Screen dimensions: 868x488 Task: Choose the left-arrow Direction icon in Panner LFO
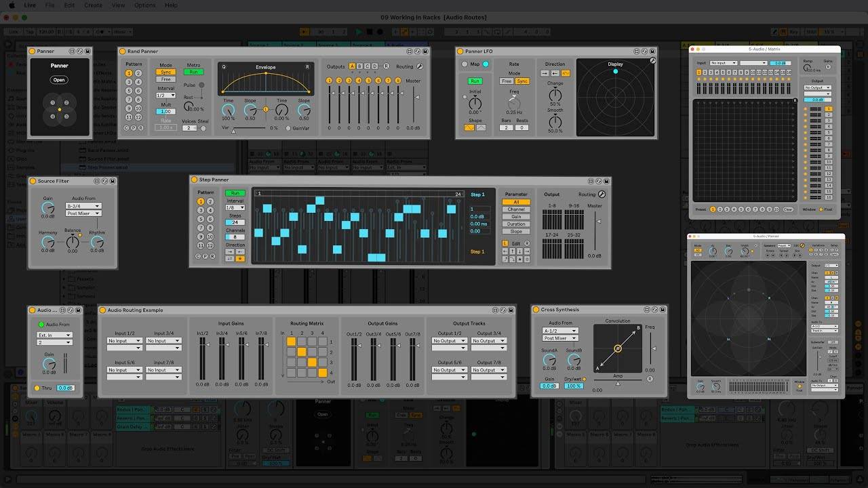coord(555,73)
